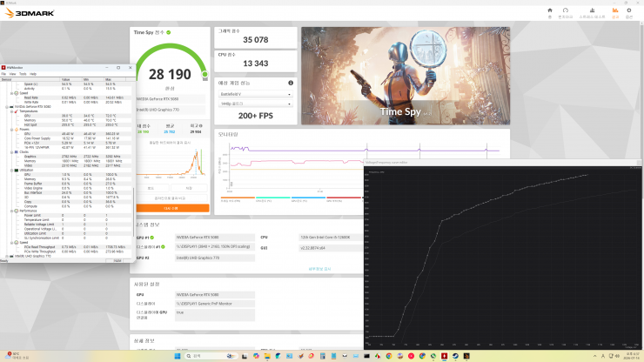Collapse the Temperatures node in HWMonitor
The image size is (644, 362).
[x=11, y=111]
